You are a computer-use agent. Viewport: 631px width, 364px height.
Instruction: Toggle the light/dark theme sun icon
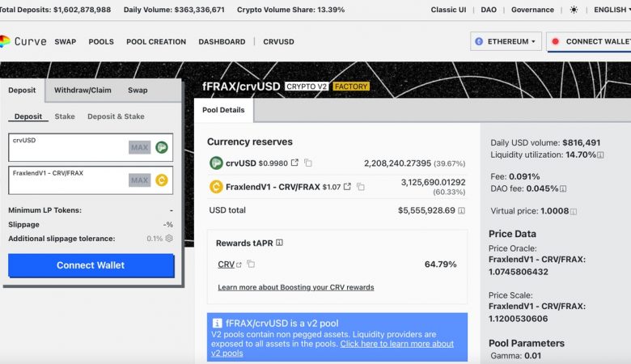pos(574,10)
